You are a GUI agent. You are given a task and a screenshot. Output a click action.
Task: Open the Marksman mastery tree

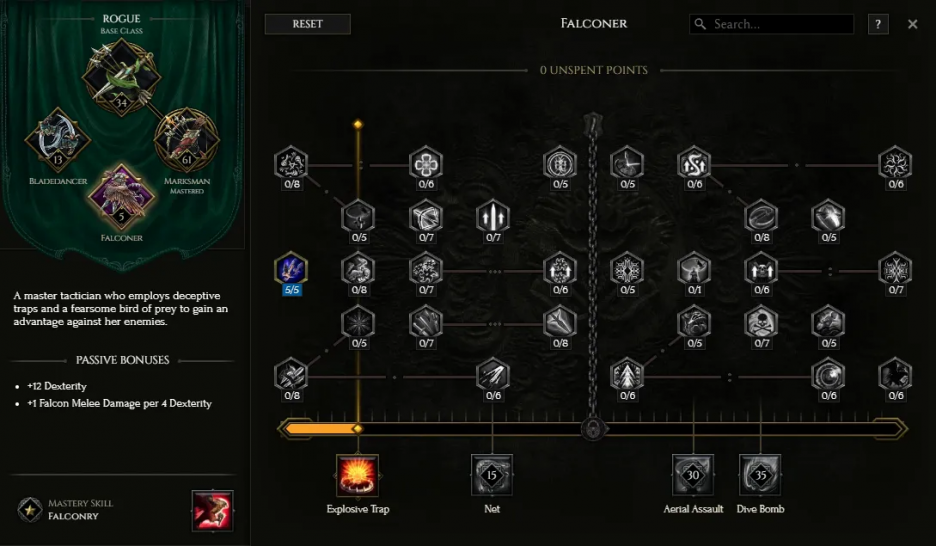point(187,141)
